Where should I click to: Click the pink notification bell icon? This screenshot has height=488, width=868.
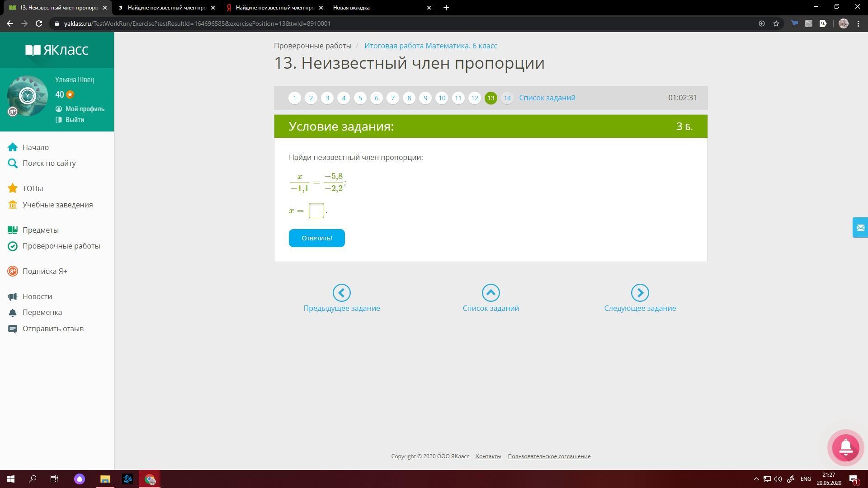(x=845, y=447)
